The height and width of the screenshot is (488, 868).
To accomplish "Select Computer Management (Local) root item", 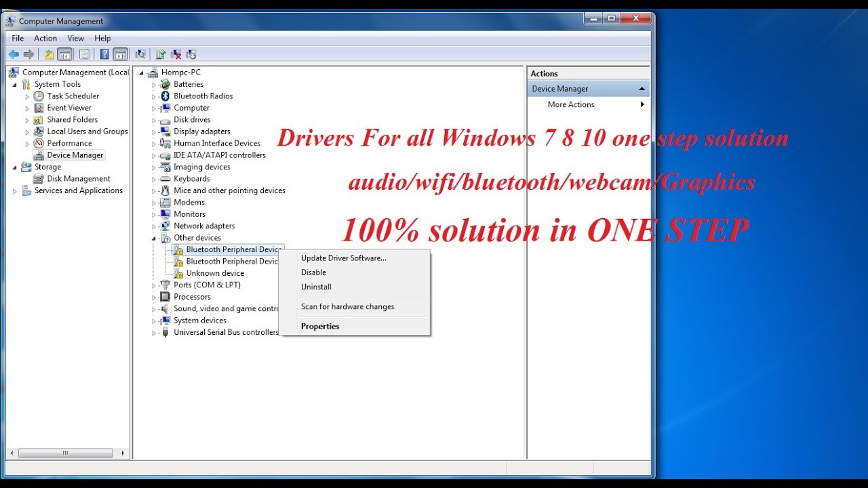I will [x=75, y=73].
